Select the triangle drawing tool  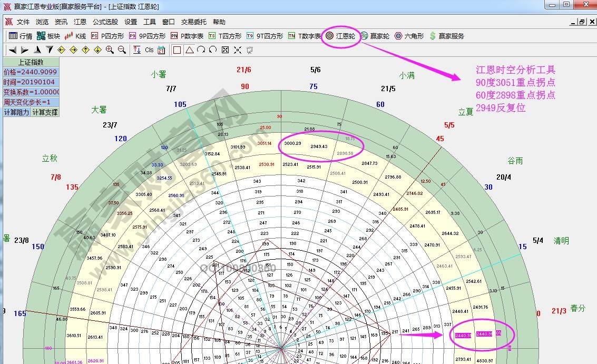(190, 50)
